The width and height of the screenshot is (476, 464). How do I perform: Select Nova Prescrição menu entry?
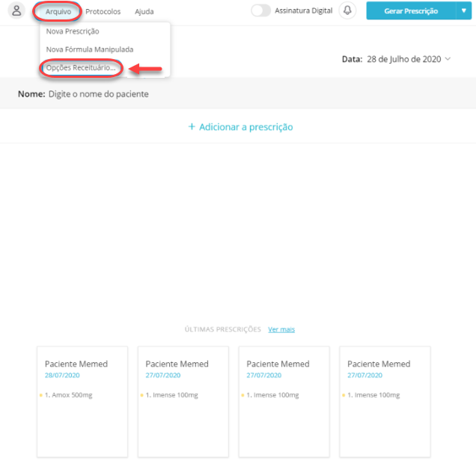pos(73,31)
